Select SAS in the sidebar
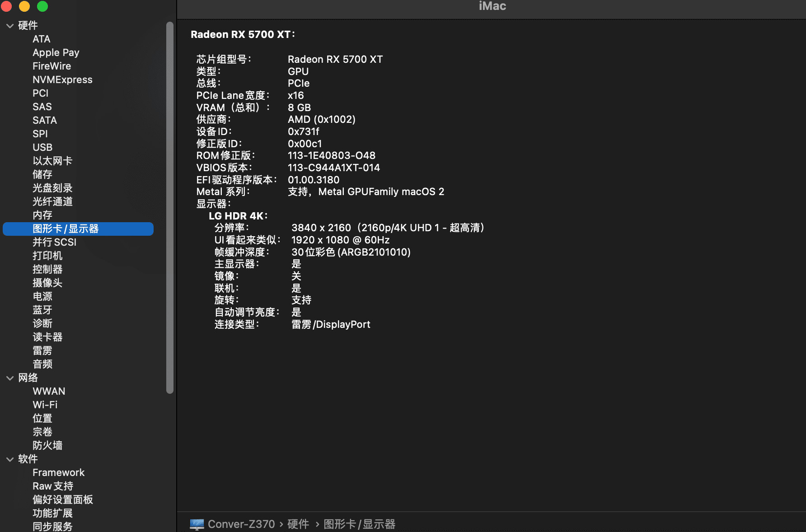 pyautogui.click(x=42, y=107)
